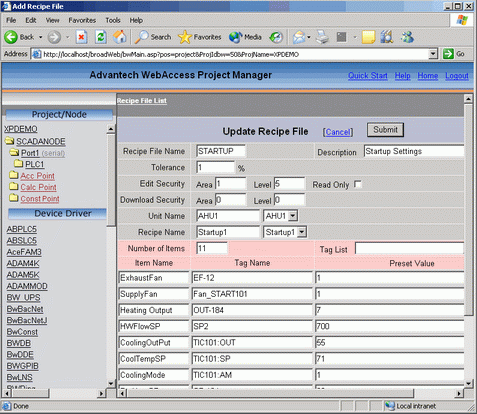The height and width of the screenshot is (414, 477).
Task: Click the Back arrow icon
Action: (x=11, y=37)
